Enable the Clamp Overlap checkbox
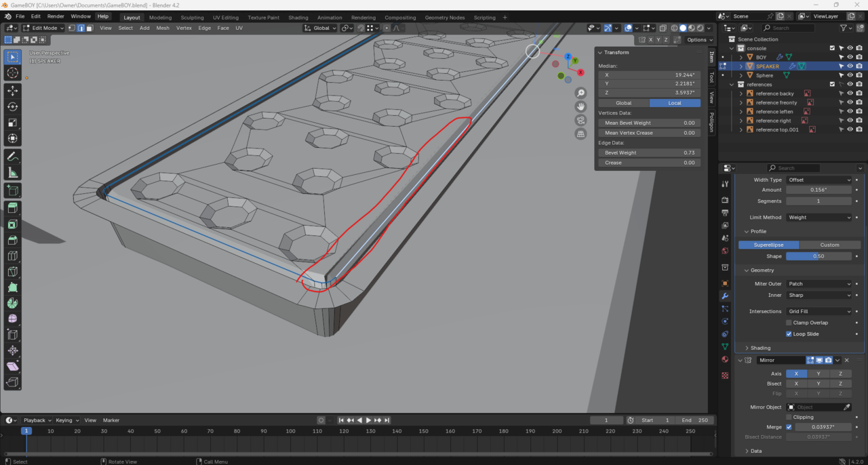 [789, 323]
